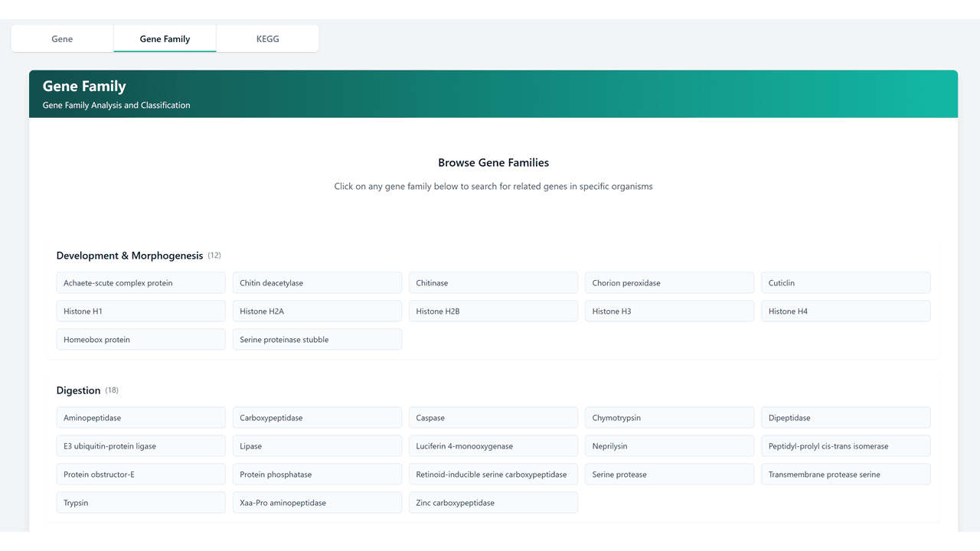Choose the Caspase gene family

pyautogui.click(x=493, y=418)
